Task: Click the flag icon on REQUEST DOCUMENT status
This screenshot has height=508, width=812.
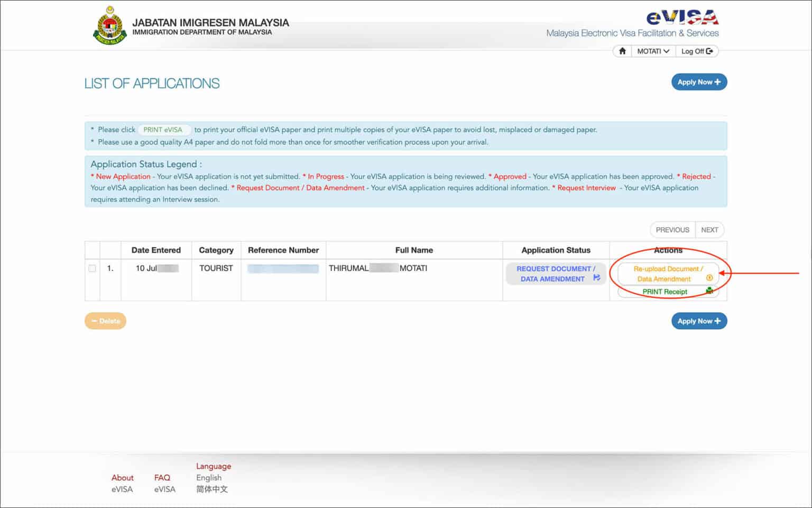Action: [598, 277]
